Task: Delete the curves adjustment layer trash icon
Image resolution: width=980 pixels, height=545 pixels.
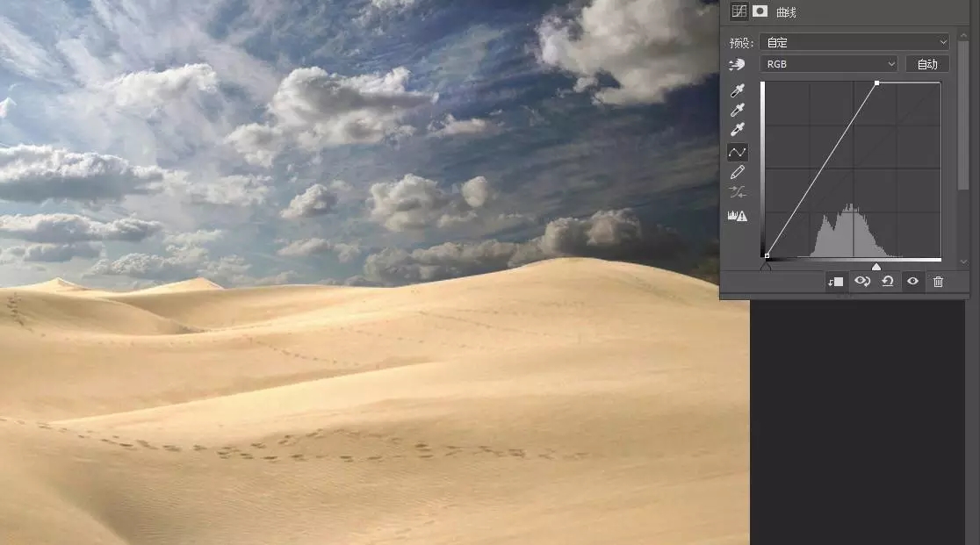Action: tap(938, 282)
